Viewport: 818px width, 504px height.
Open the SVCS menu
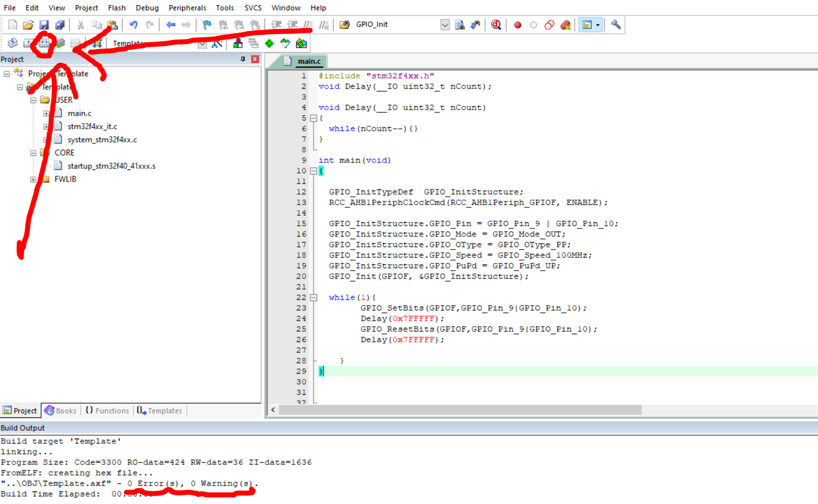point(253,8)
